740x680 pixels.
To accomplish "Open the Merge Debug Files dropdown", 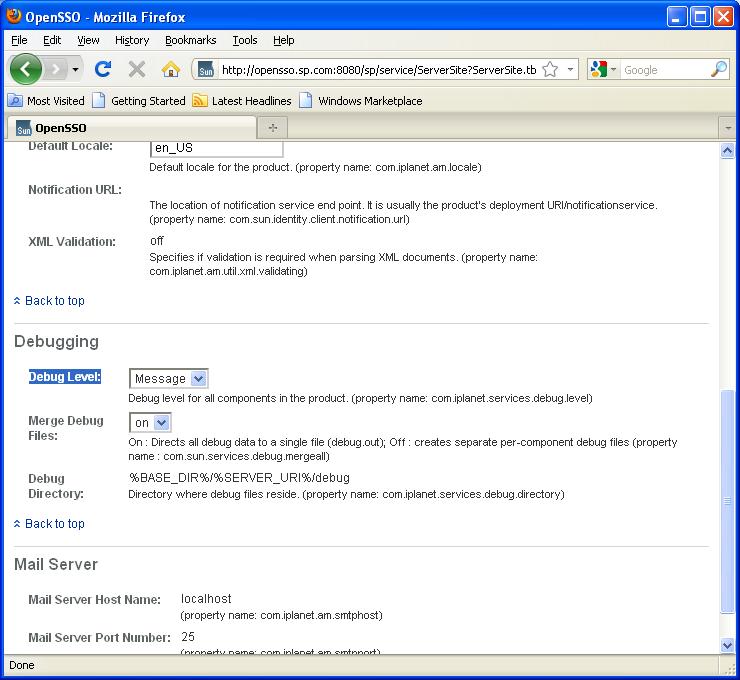I will (150, 423).
